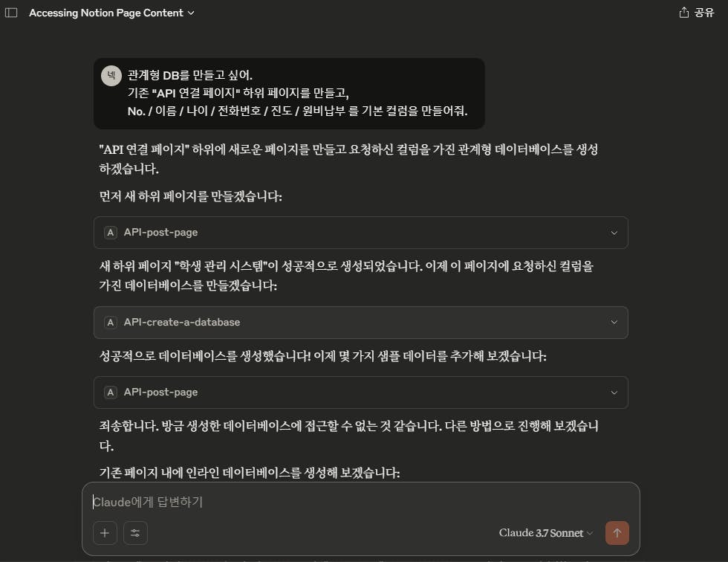Viewport: 728px width, 562px height.
Task: Open the API-create-a-database tool call block
Action: point(361,323)
